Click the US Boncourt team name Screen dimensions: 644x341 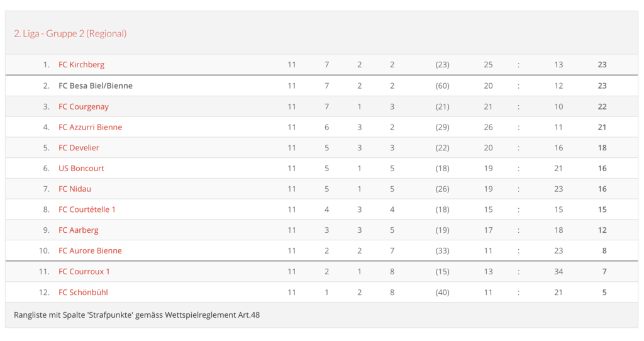[x=81, y=169]
